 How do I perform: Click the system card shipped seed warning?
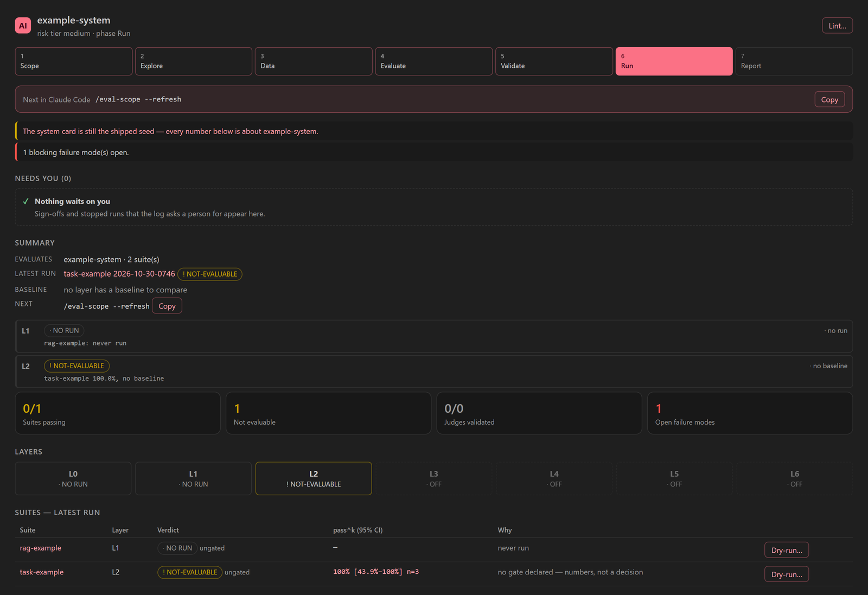click(434, 131)
